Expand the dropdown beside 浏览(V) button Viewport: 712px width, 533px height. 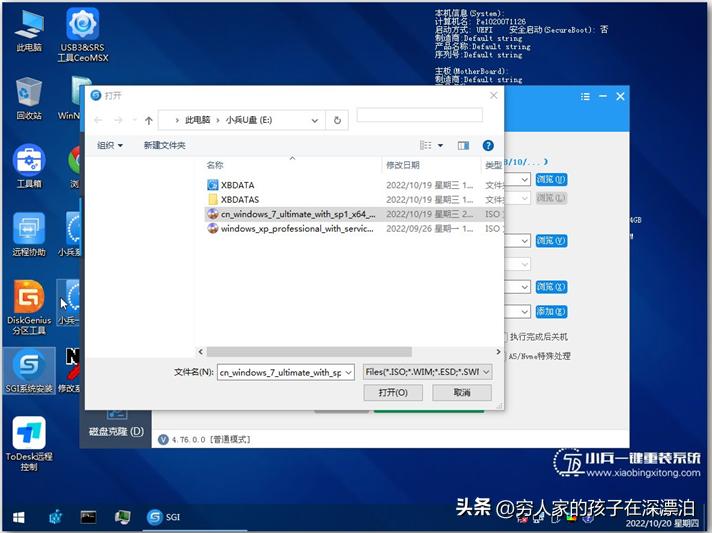[x=524, y=241]
